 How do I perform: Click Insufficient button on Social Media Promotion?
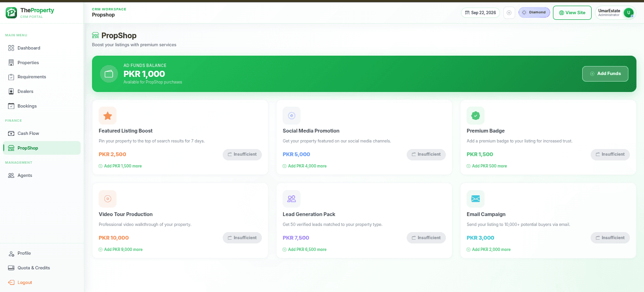tap(426, 154)
